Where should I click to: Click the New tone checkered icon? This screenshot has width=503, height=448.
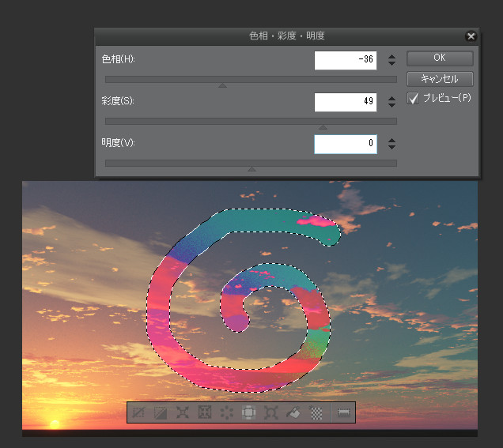tap(316, 412)
